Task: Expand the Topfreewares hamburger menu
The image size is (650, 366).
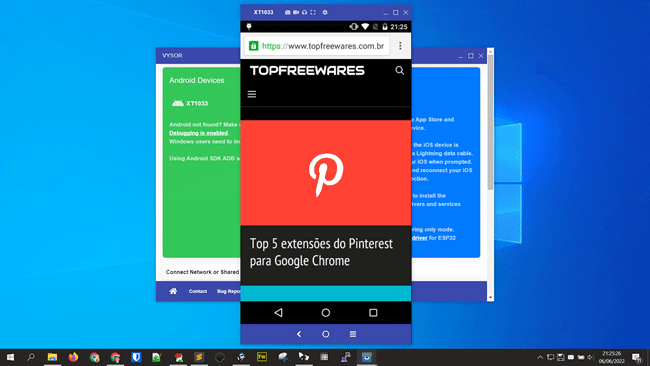Action: pyautogui.click(x=252, y=94)
